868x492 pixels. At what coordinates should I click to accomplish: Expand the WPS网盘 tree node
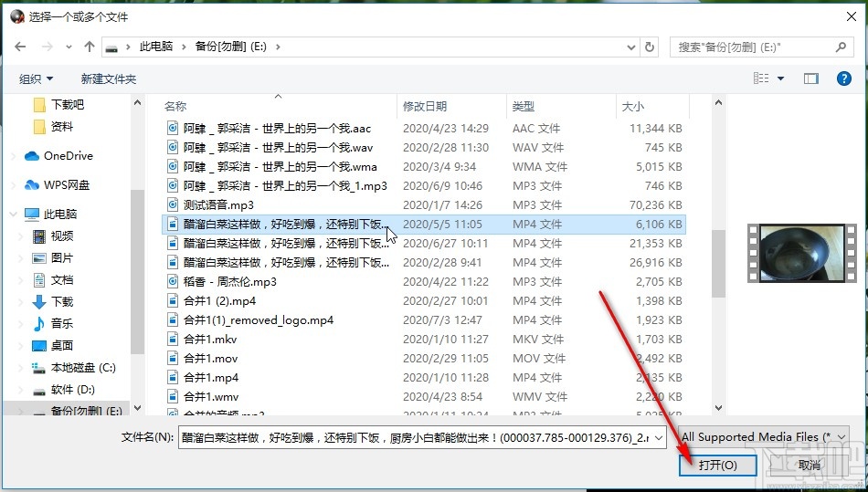click(14, 185)
